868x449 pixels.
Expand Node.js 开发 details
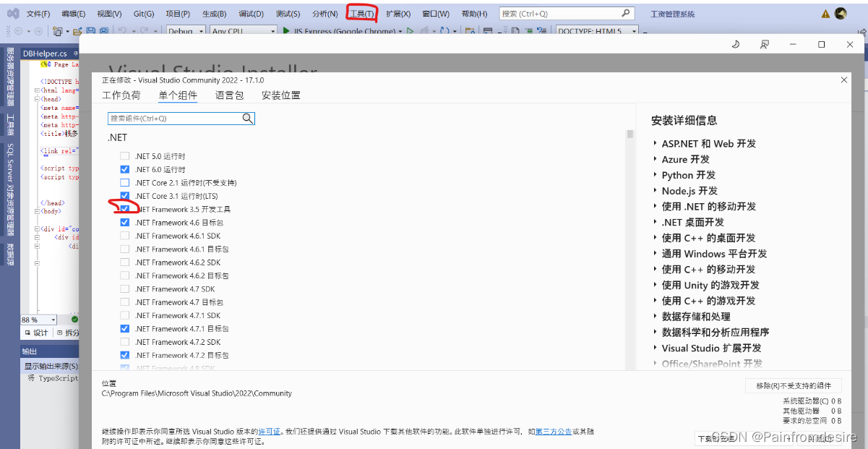point(655,191)
